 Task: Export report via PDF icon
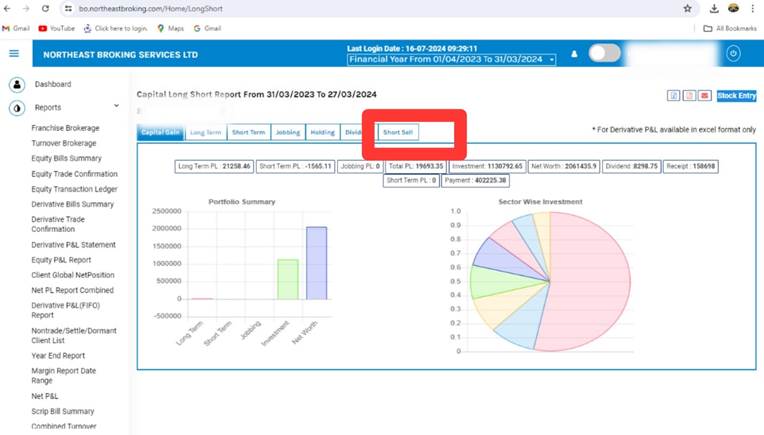[689, 95]
